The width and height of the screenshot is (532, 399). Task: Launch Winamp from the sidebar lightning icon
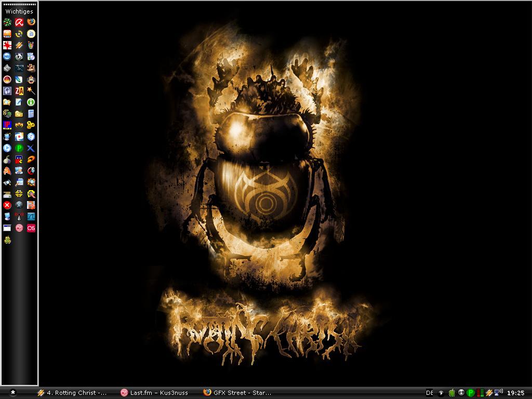click(19, 45)
